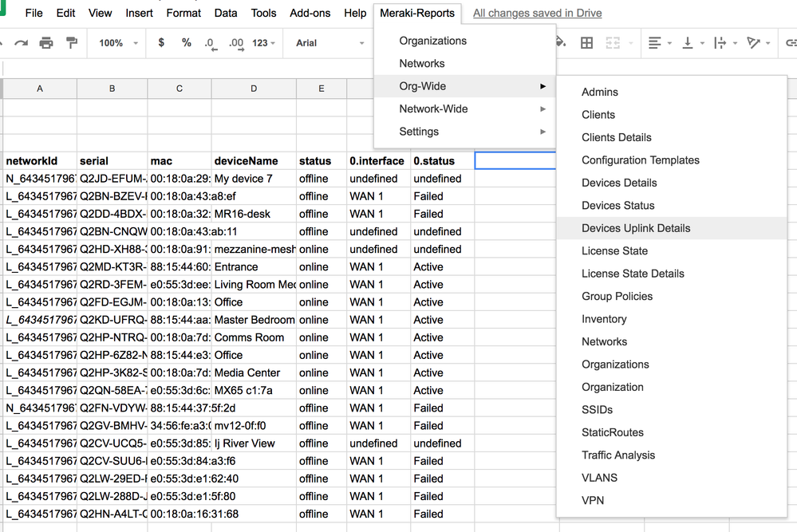The height and width of the screenshot is (532, 797).
Task: Open the Edit menu
Action: click(65, 14)
